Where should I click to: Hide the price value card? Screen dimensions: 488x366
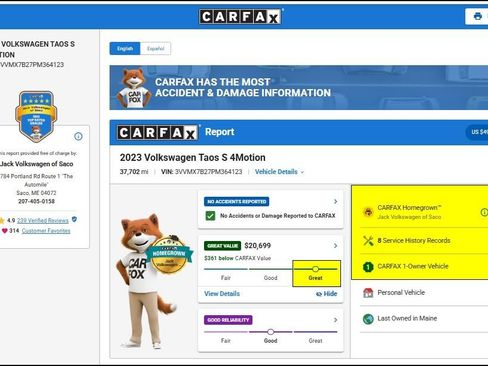326,294
